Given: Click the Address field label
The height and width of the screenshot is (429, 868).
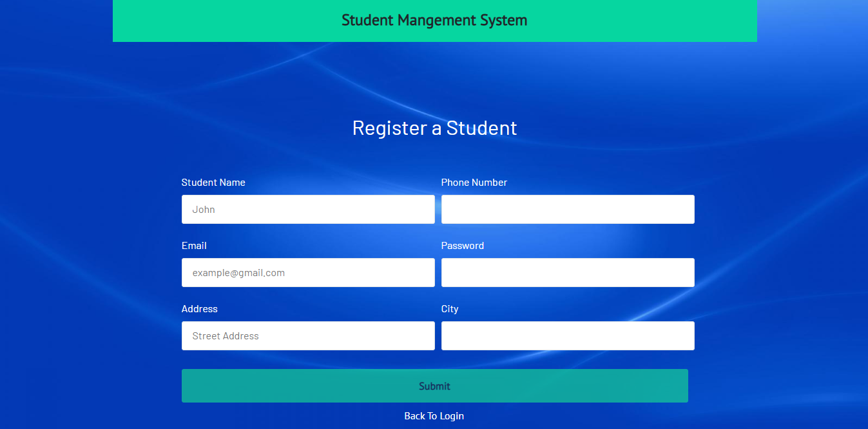Looking at the screenshot, I should tap(199, 309).
